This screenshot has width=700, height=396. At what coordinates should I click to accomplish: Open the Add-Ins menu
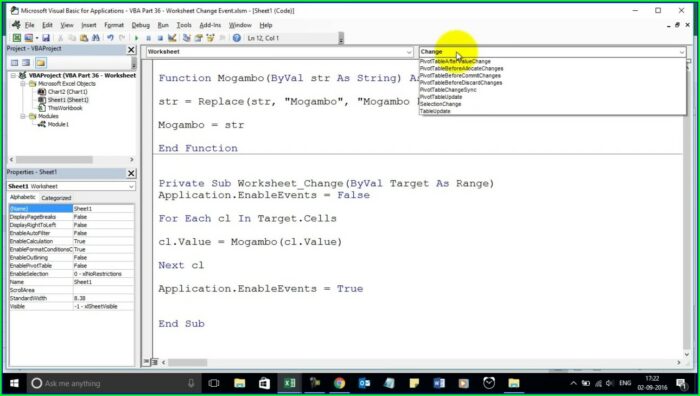click(210, 25)
